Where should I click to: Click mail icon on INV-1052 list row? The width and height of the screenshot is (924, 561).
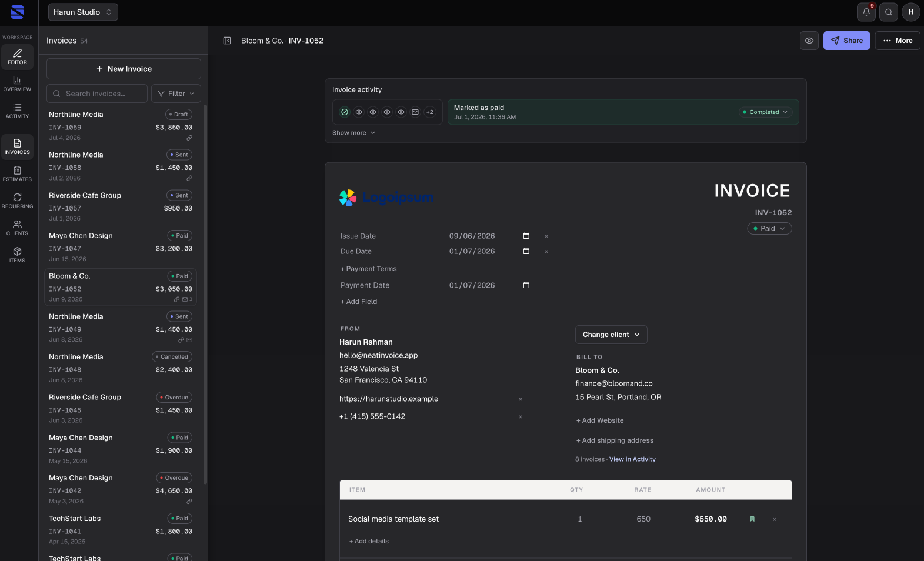[x=185, y=299]
